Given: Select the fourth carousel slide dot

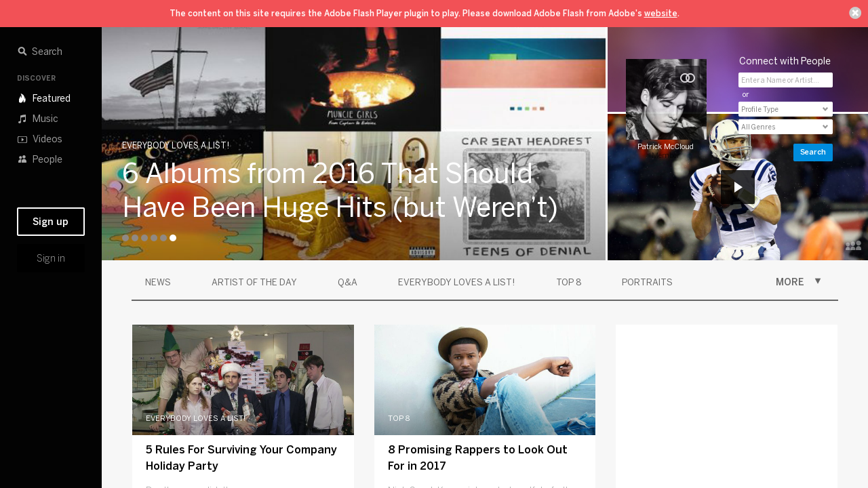Looking at the screenshot, I should coord(154,238).
